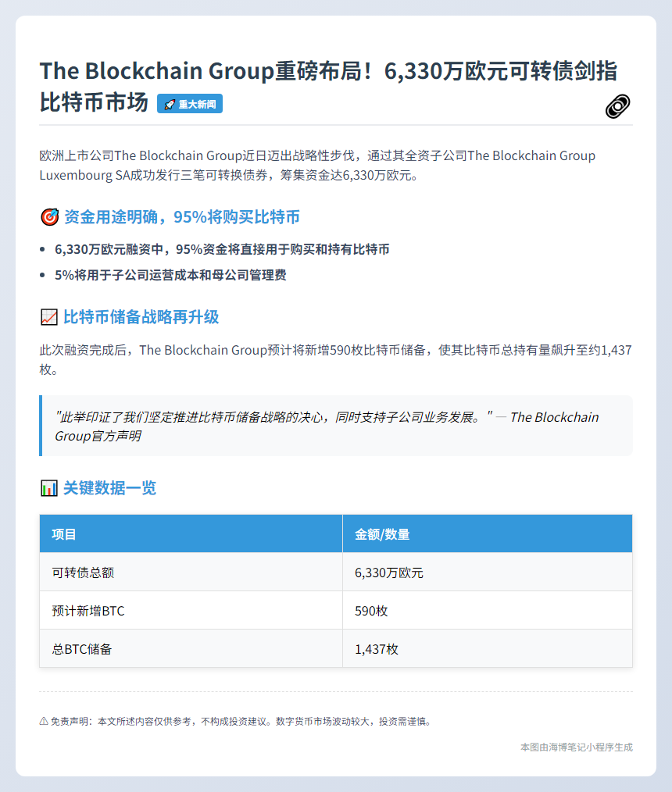This screenshot has width=672, height=792.
Task: Click the chain link icon beside the title
Action: tap(617, 106)
